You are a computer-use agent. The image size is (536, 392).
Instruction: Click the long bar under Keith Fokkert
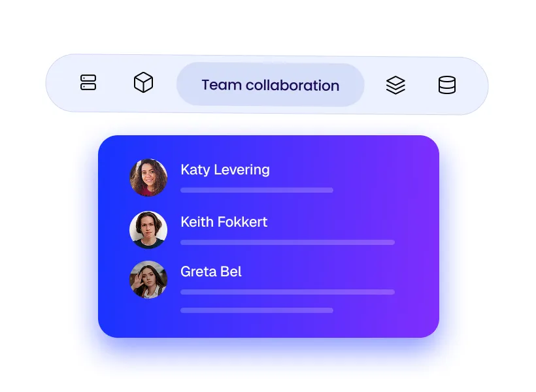288,242
